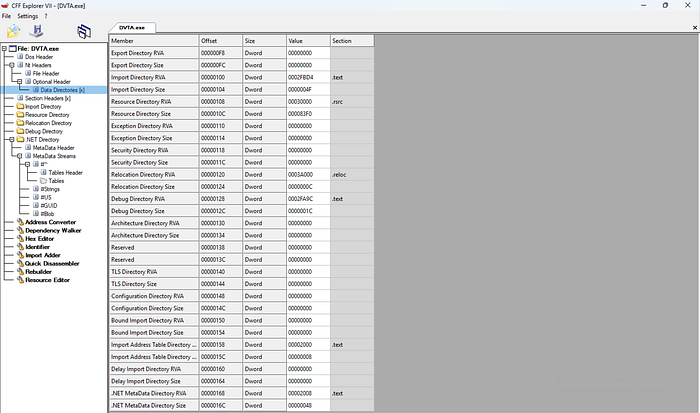Open the Dependency Walker tool
The image size is (700, 413).
(x=53, y=230)
